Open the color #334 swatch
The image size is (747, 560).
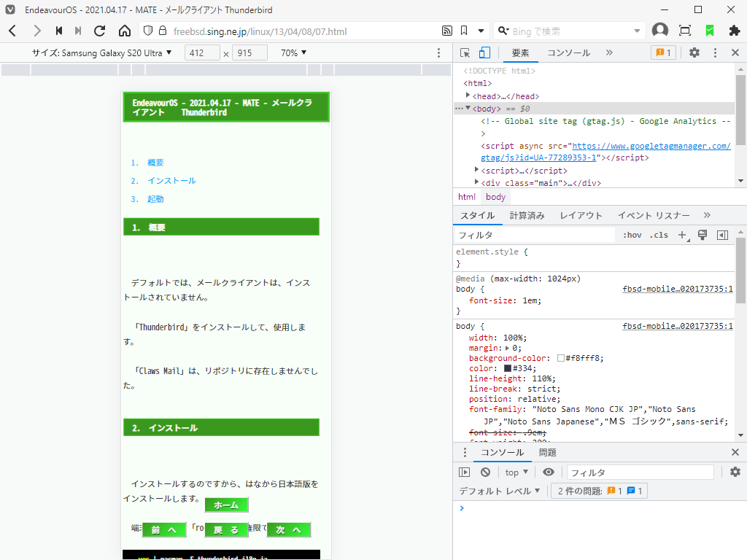508,368
